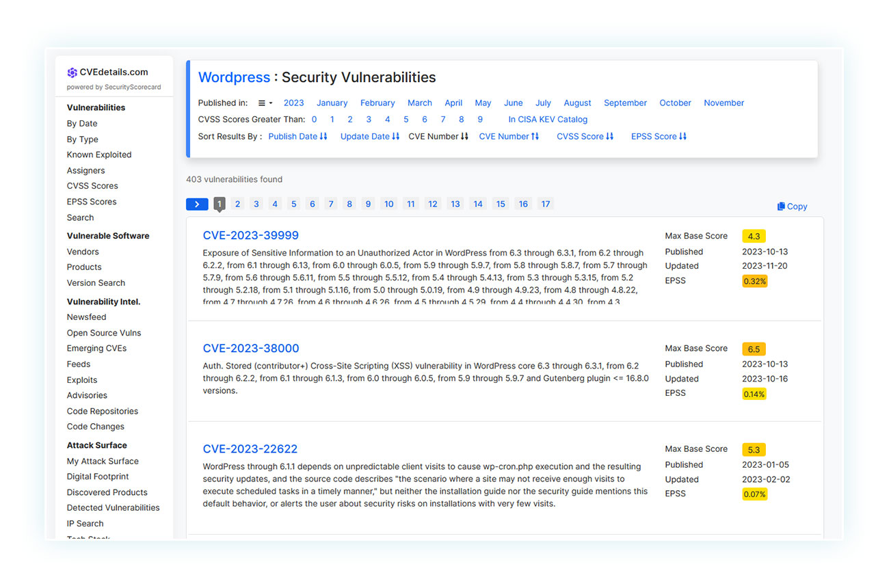Filter published in July
Screen dimensions: 889x588
[x=543, y=103]
